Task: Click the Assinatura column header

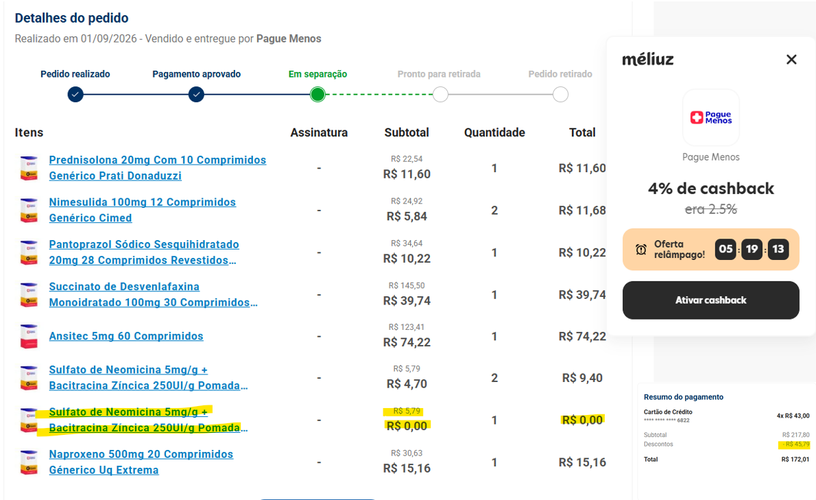Action: click(319, 133)
